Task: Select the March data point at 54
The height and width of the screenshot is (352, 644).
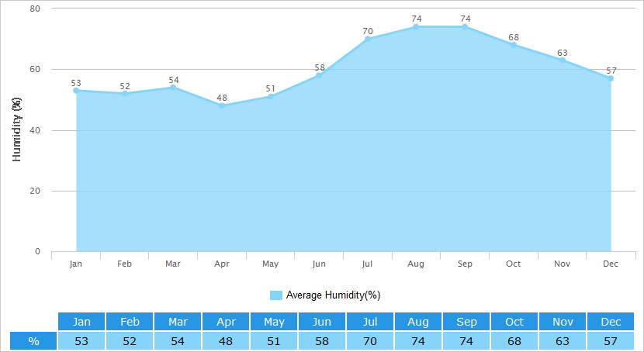Action: [x=173, y=88]
